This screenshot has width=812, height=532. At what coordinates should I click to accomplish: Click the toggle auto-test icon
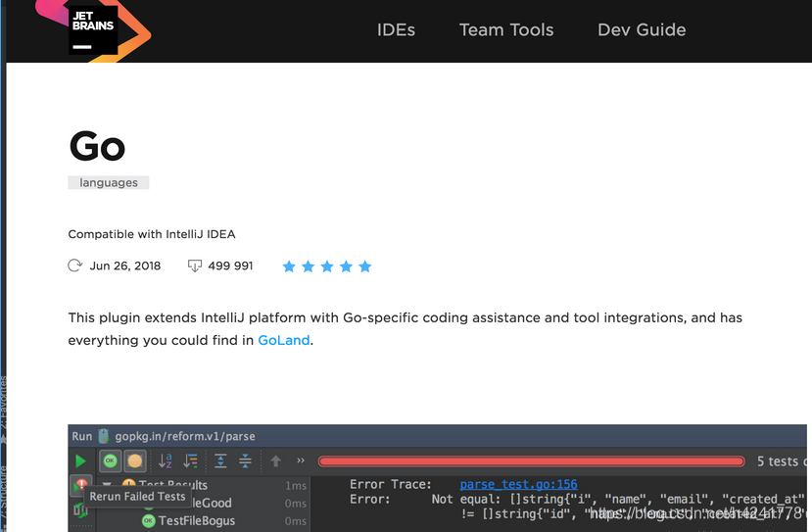(x=80, y=510)
